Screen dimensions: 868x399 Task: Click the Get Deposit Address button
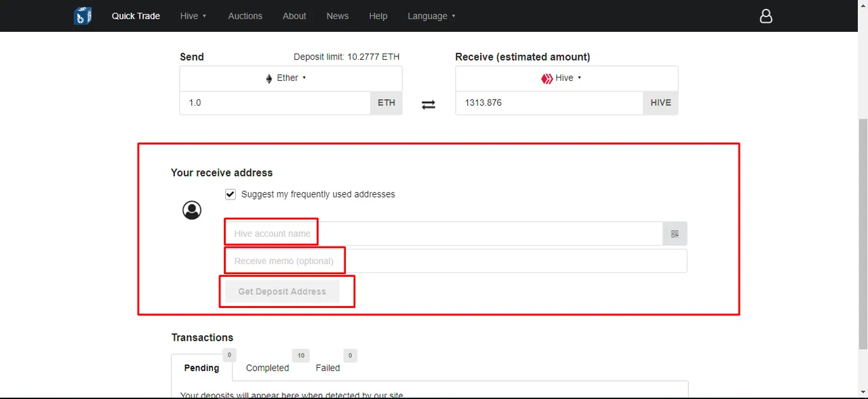click(282, 292)
